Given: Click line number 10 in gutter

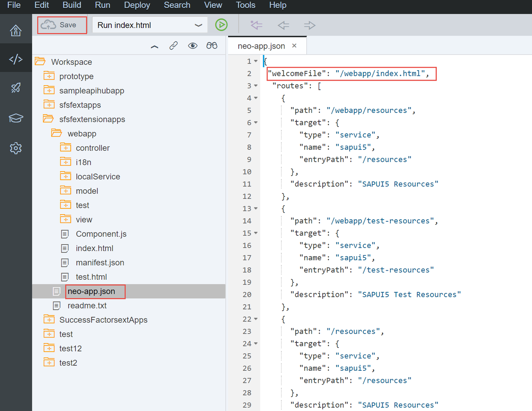Looking at the screenshot, I should tap(247, 172).
